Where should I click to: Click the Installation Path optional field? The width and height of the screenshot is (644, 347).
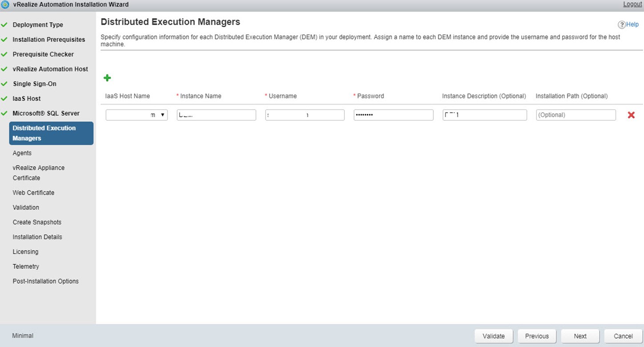tap(576, 115)
